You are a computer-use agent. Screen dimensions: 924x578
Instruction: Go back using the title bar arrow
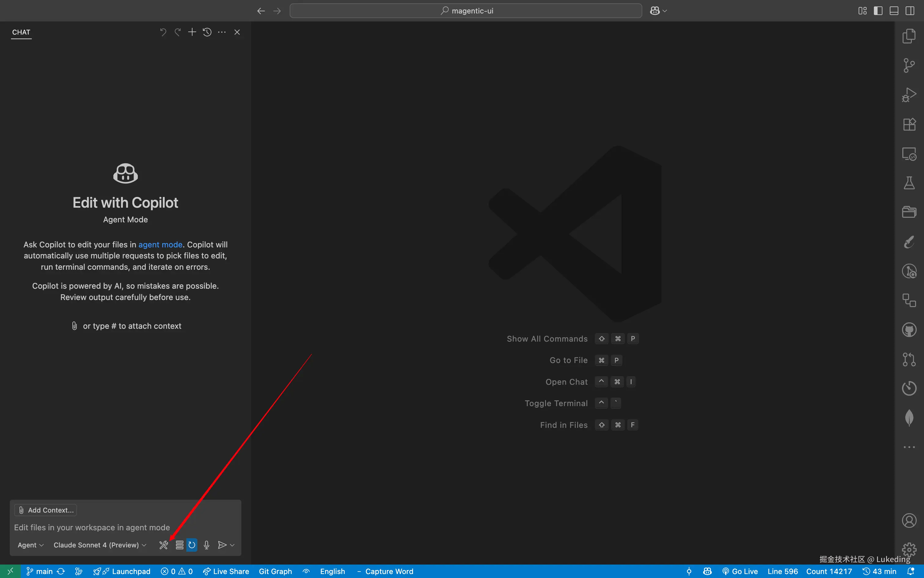pyautogui.click(x=261, y=11)
